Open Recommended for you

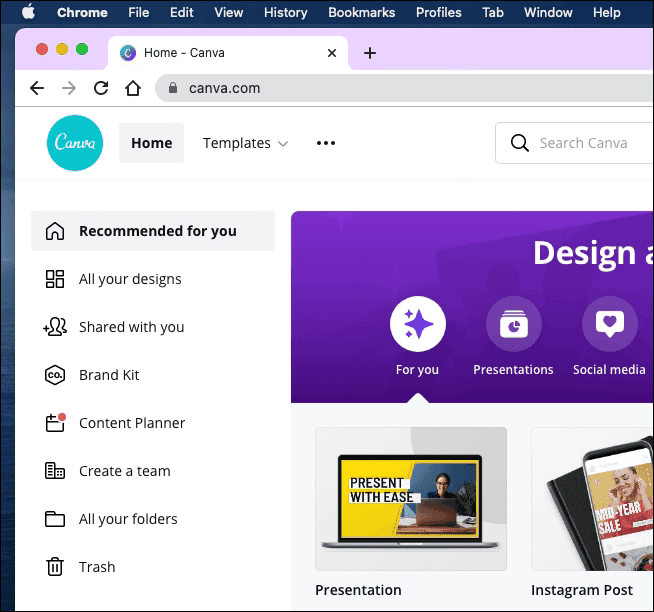click(x=153, y=231)
